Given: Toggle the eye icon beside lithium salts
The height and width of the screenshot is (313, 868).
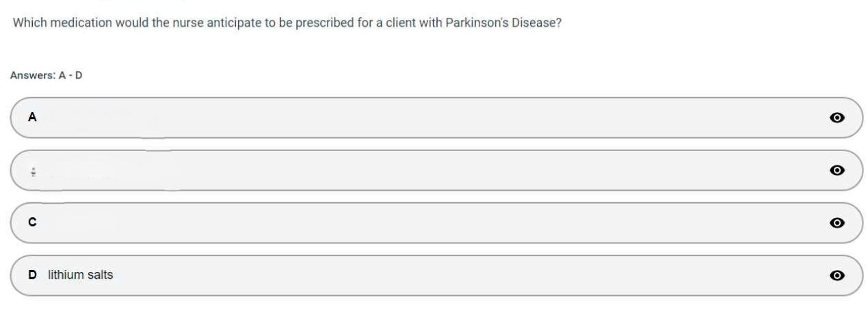Looking at the screenshot, I should 836,275.
